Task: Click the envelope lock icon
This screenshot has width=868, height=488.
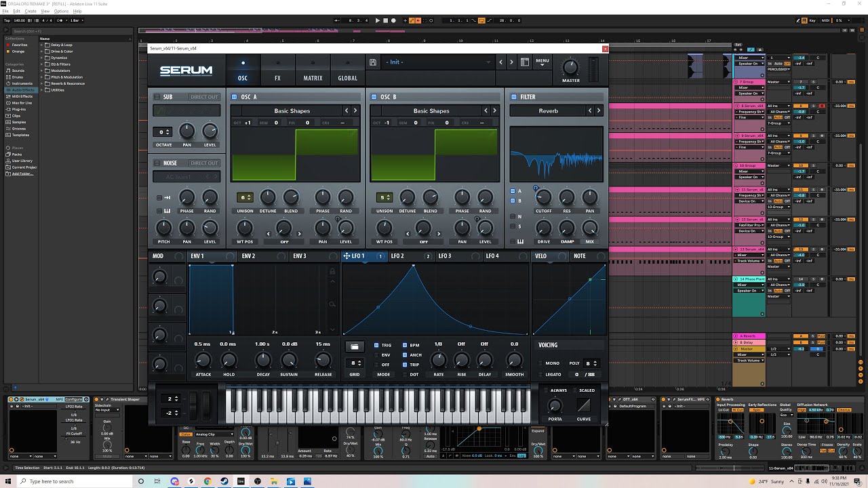Action: click(332, 272)
